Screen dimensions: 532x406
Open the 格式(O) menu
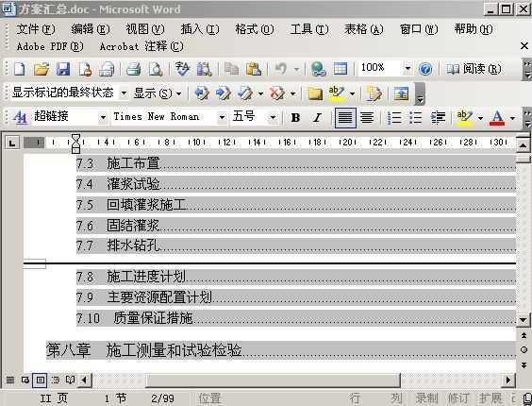255,29
